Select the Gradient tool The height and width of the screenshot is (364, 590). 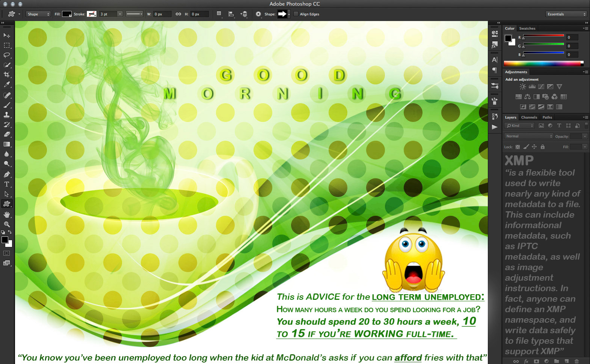(x=7, y=144)
